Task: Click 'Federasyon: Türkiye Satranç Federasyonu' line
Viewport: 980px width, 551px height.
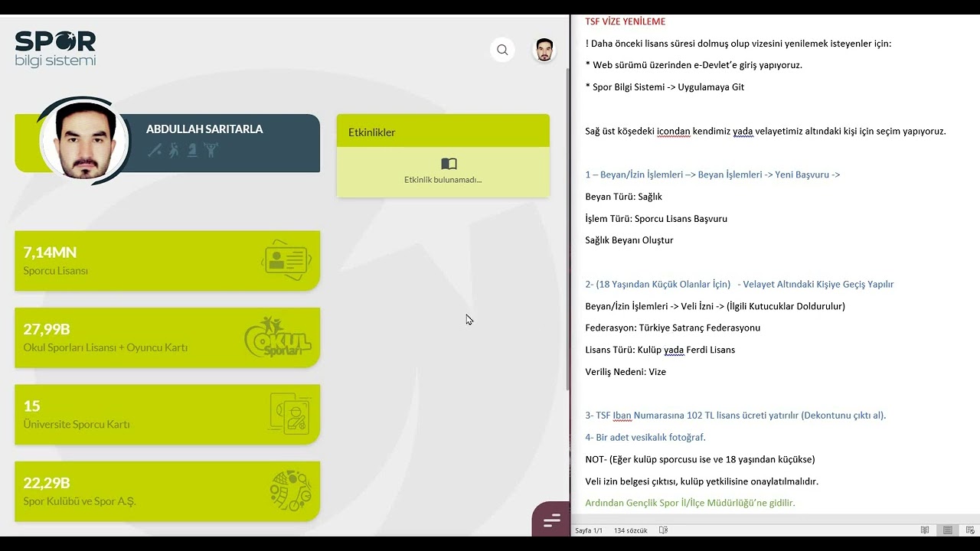Action: (x=673, y=328)
